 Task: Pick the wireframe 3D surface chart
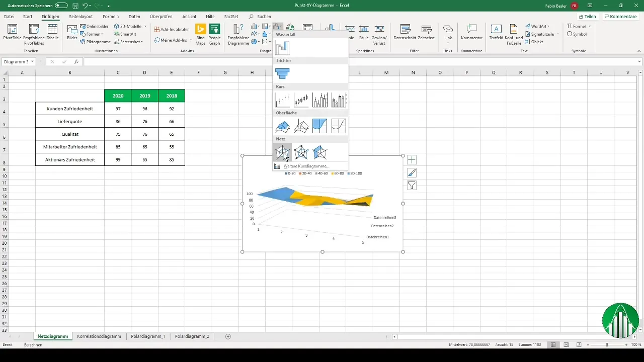click(301, 126)
